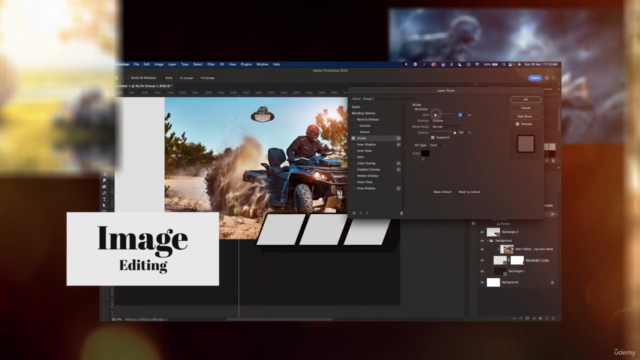
Task: Add another Drop Shadow with plus icon
Action: click(x=398, y=188)
